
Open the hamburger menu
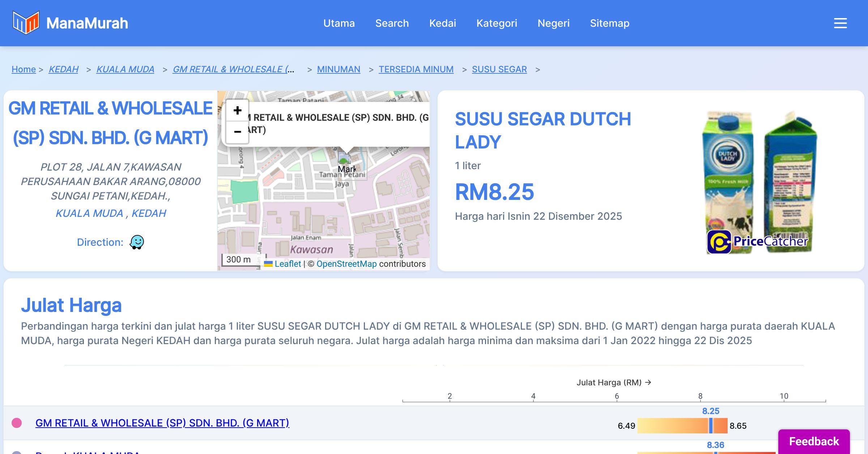click(x=840, y=23)
